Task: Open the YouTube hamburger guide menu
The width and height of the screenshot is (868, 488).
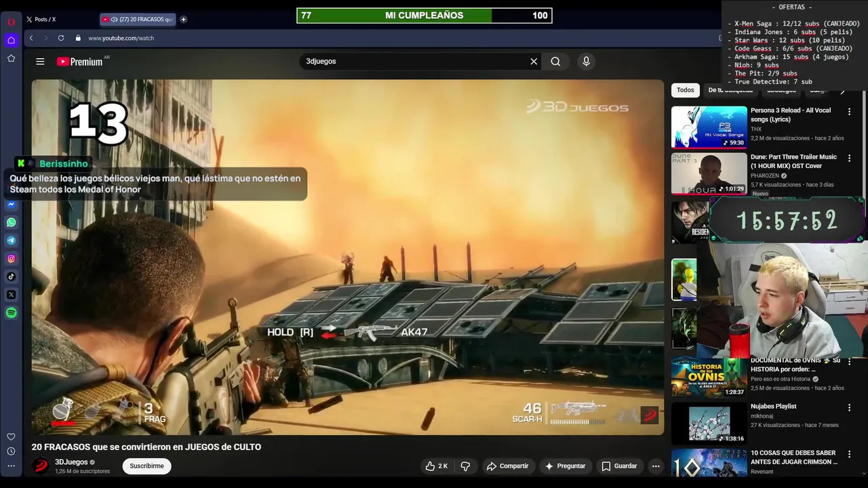Action: (40, 61)
